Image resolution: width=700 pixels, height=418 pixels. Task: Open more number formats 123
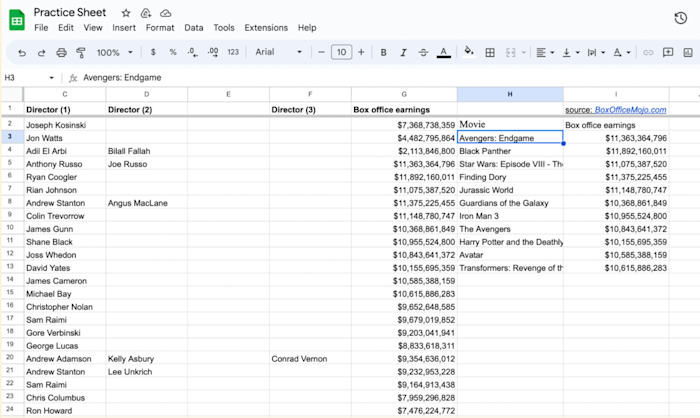coord(233,52)
